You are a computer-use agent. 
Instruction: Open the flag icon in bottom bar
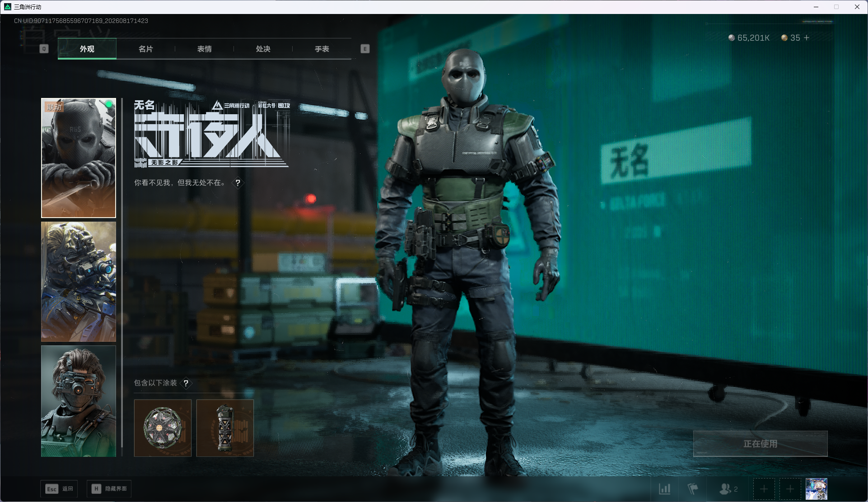(692, 489)
